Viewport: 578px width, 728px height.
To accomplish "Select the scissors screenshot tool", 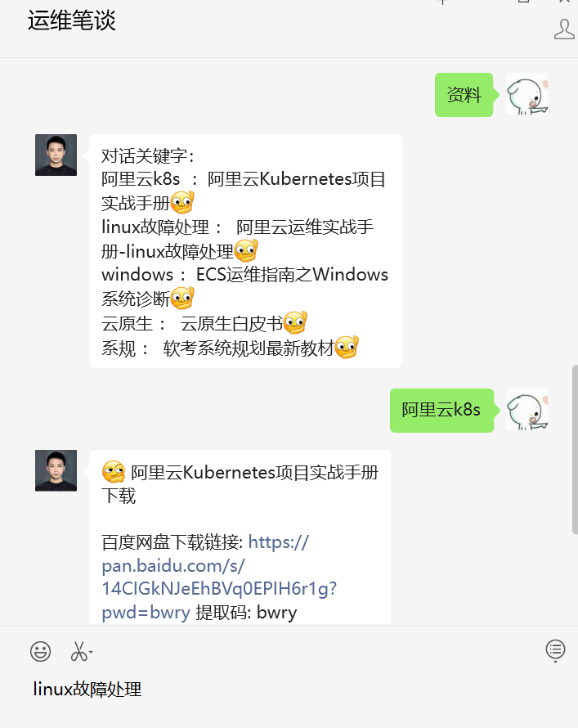I will pos(78,651).
